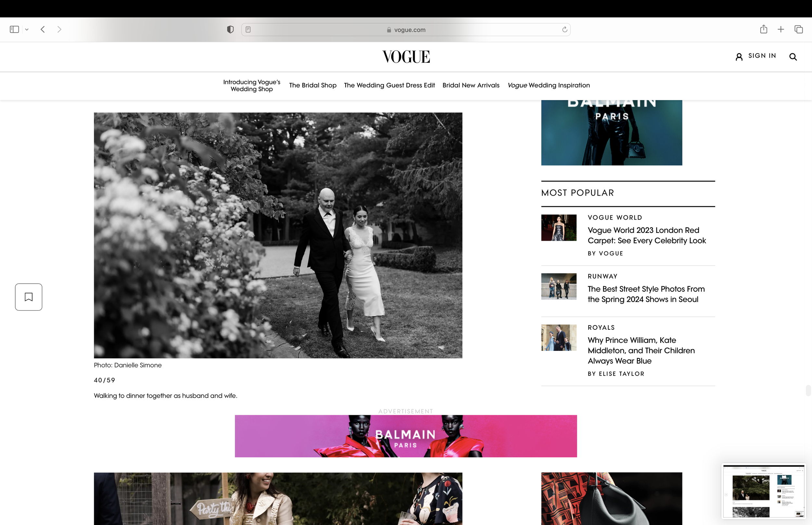Click the Balmain Paris sidebar ad

click(611, 133)
